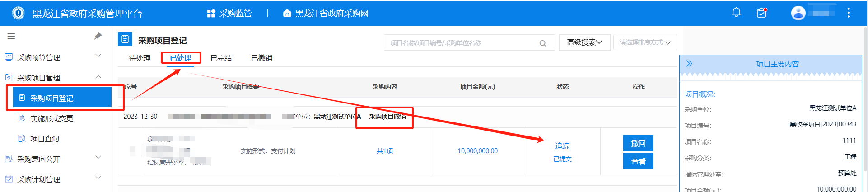Click the sidebar pin icon
The width and height of the screenshot is (868, 192).
[98, 36]
